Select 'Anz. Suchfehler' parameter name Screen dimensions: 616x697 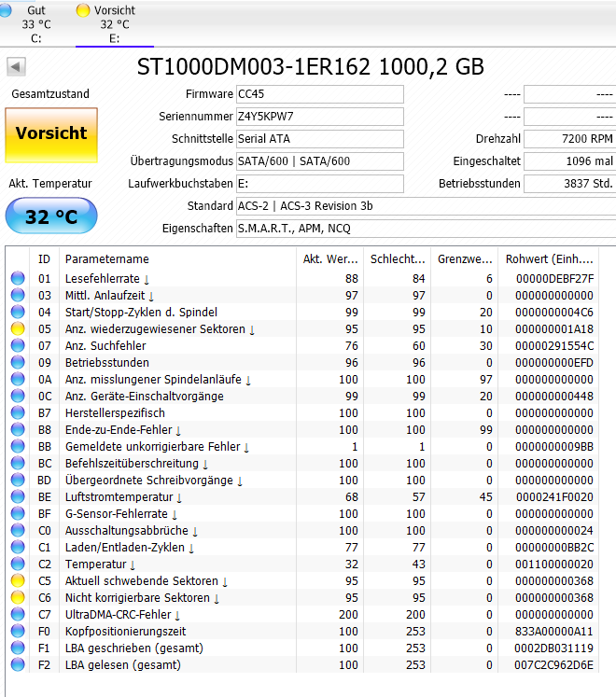(105, 346)
